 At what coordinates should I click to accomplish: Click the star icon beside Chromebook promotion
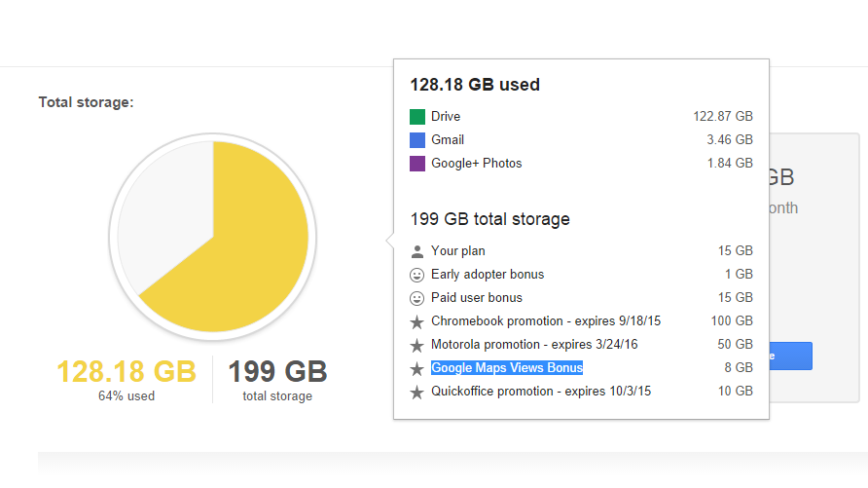pos(417,321)
